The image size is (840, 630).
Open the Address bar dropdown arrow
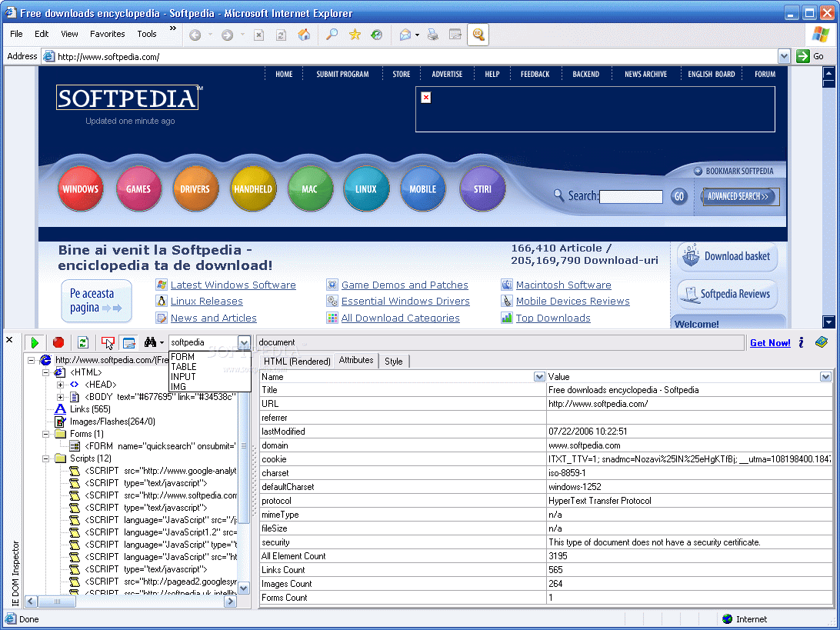(x=784, y=56)
